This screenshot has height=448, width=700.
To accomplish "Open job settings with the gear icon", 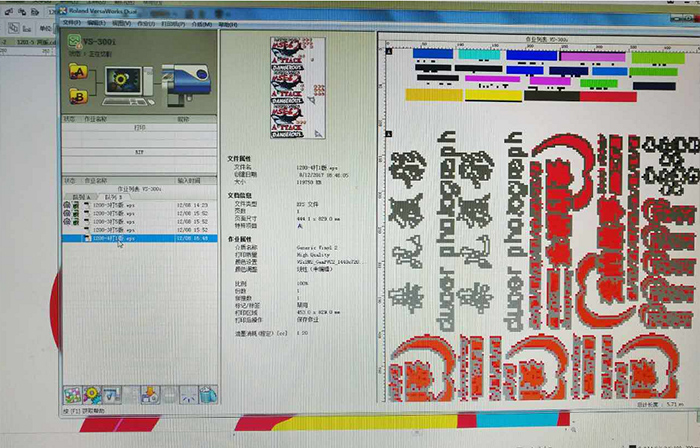I will coord(92,395).
